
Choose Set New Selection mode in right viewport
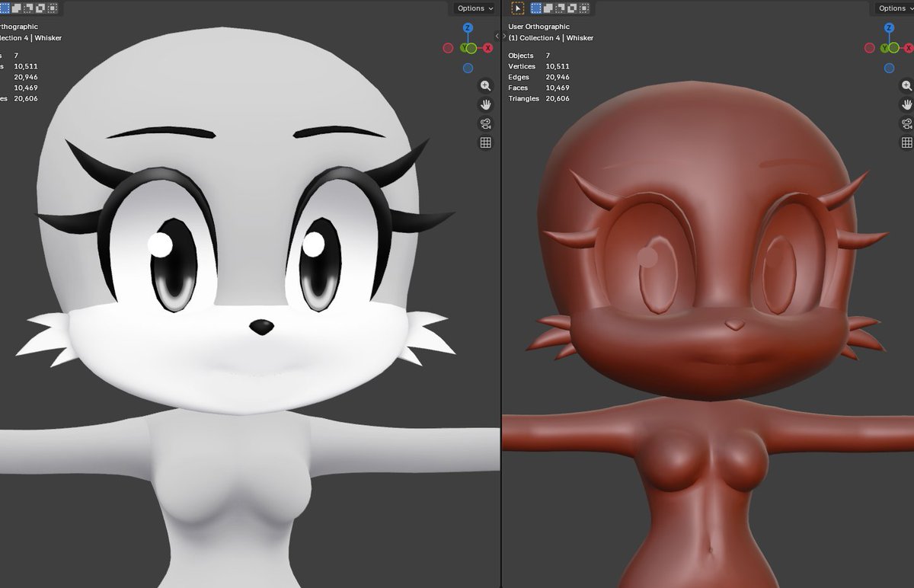pyautogui.click(x=536, y=8)
